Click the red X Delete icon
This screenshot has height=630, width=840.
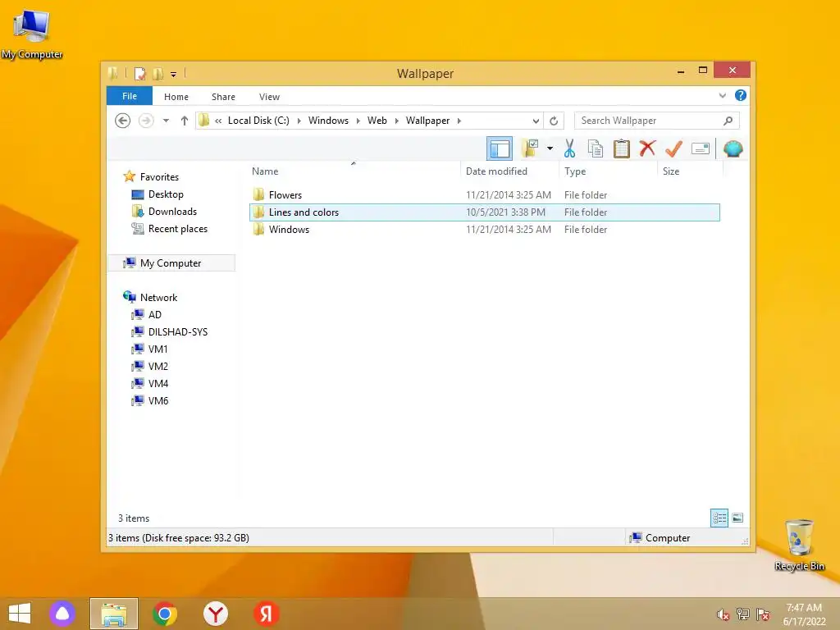(647, 148)
